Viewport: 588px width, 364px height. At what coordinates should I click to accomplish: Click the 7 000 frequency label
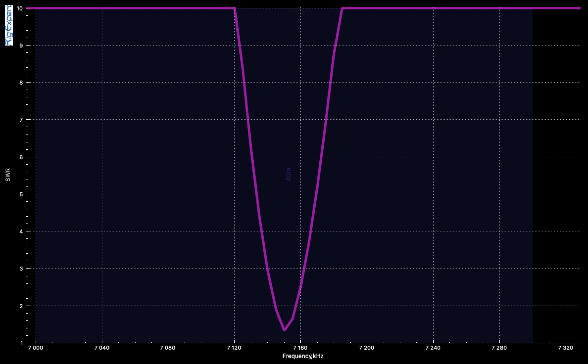coord(35,348)
